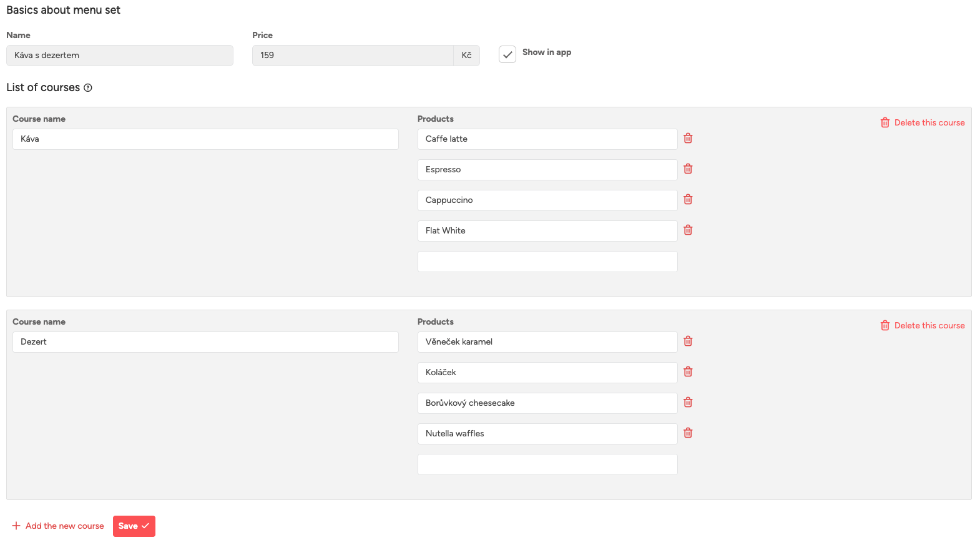The image size is (980, 540).
Task: Click the Kč currency label
Action: click(x=467, y=56)
